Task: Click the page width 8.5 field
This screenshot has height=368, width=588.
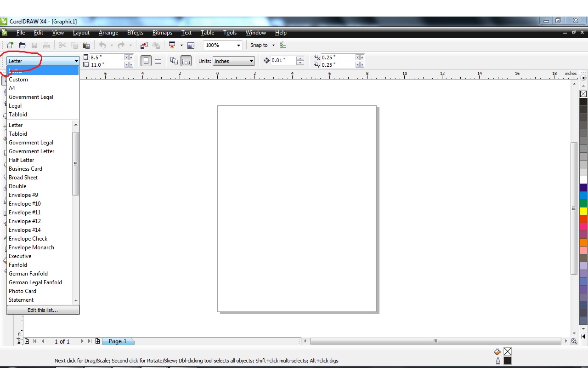Action: pyautogui.click(x=107, y=57)
